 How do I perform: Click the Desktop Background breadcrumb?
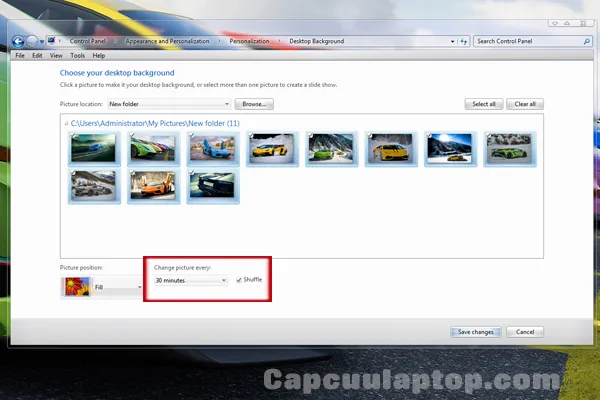tap(316, 41)
